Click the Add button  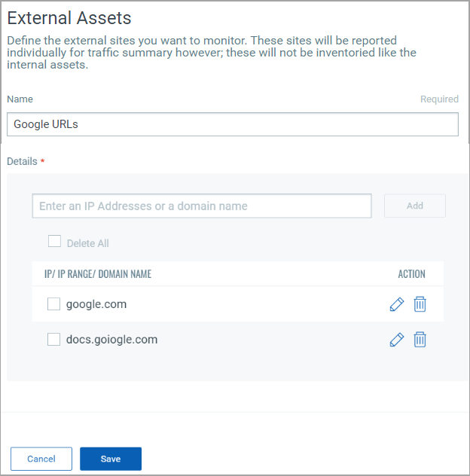click(x=415, y=206)
